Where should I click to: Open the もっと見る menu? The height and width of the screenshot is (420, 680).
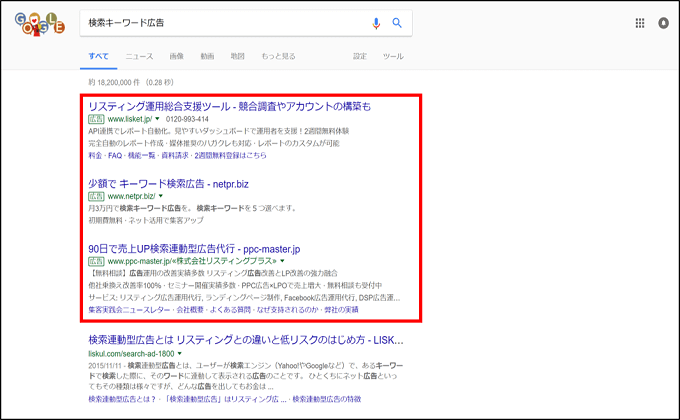[x=278, y=56]
